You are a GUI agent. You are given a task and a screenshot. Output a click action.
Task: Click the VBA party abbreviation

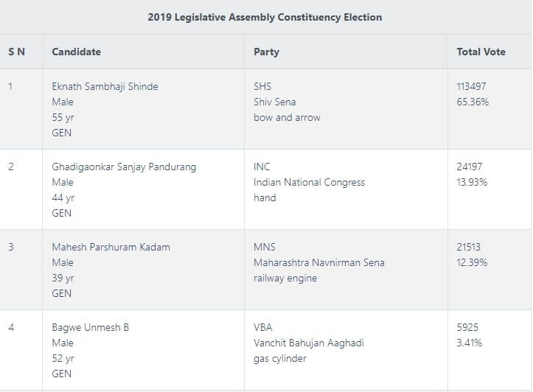coord(263,327)
